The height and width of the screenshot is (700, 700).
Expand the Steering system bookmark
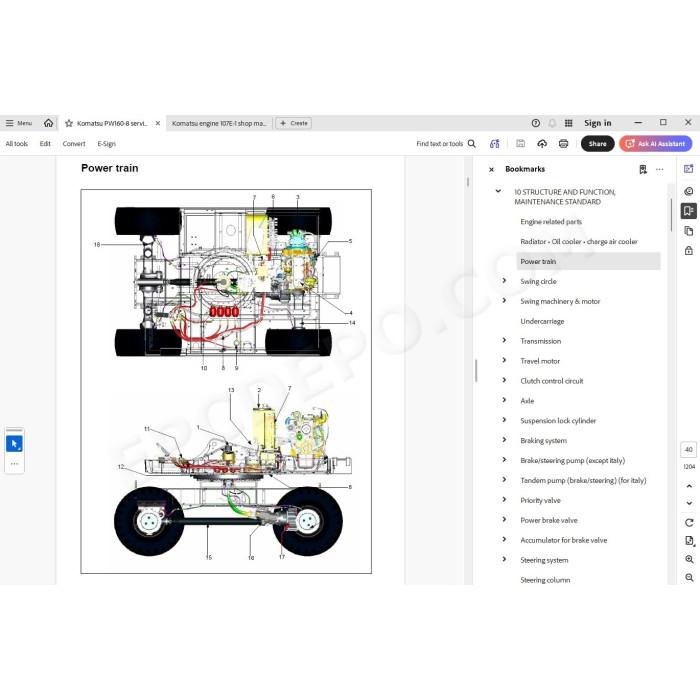504,559
